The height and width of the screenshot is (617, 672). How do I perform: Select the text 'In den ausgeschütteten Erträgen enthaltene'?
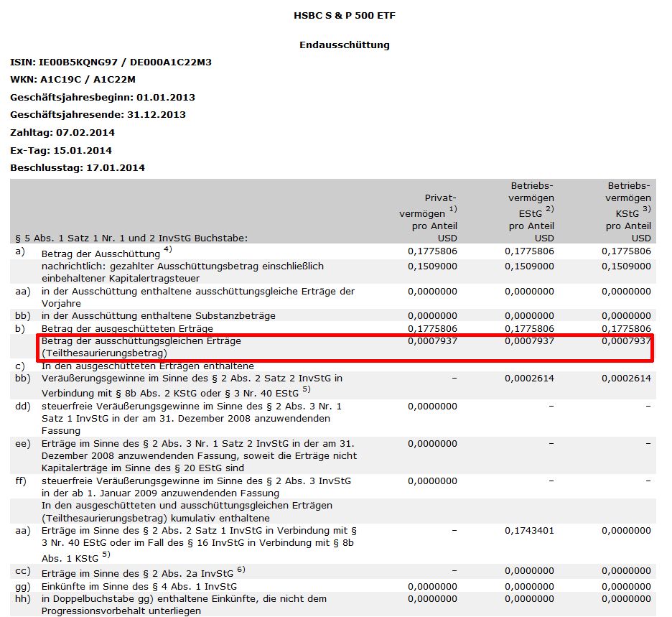pos(148,366)
